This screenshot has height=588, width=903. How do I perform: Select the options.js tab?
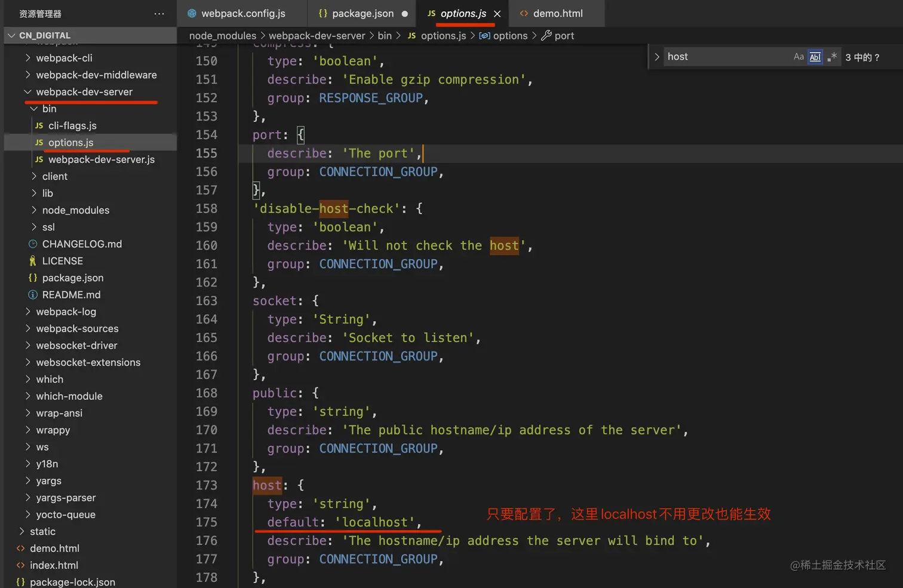click(463, 13)
